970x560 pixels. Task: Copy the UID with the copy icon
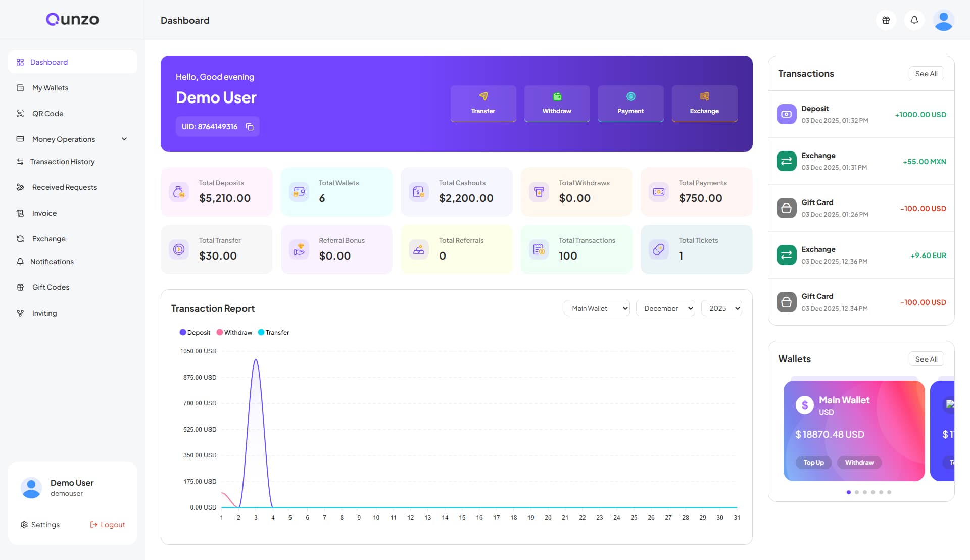point(250,127)
